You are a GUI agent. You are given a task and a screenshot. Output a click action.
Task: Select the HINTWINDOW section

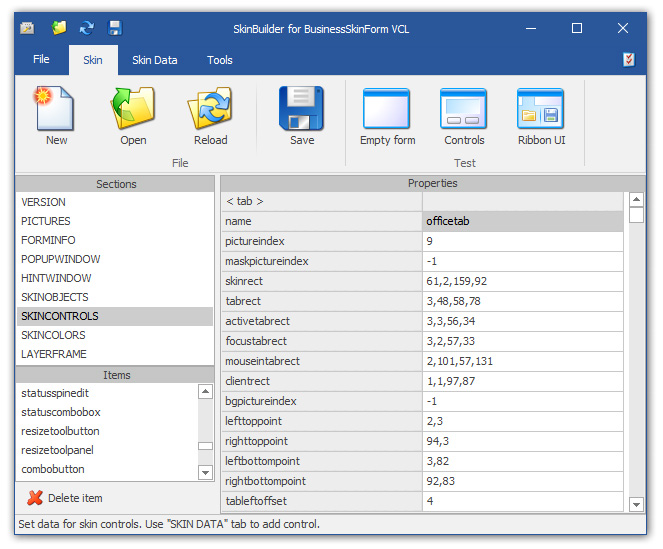pos(115,278)
